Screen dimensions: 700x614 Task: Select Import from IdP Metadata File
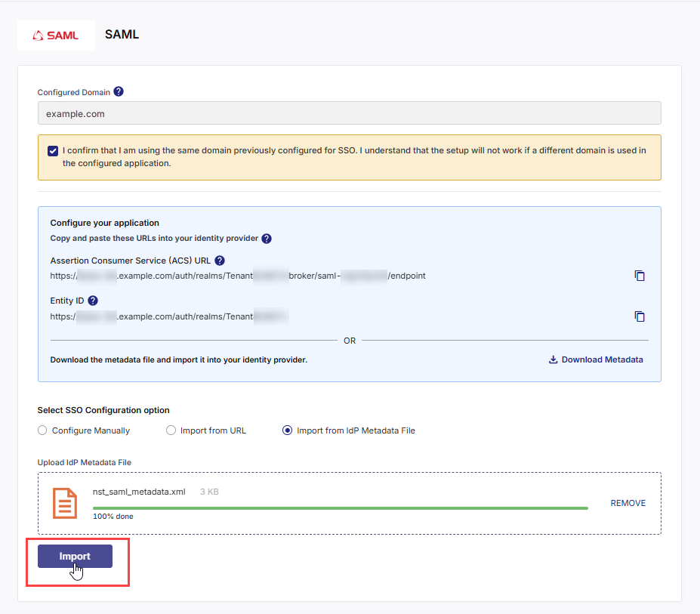287,430
